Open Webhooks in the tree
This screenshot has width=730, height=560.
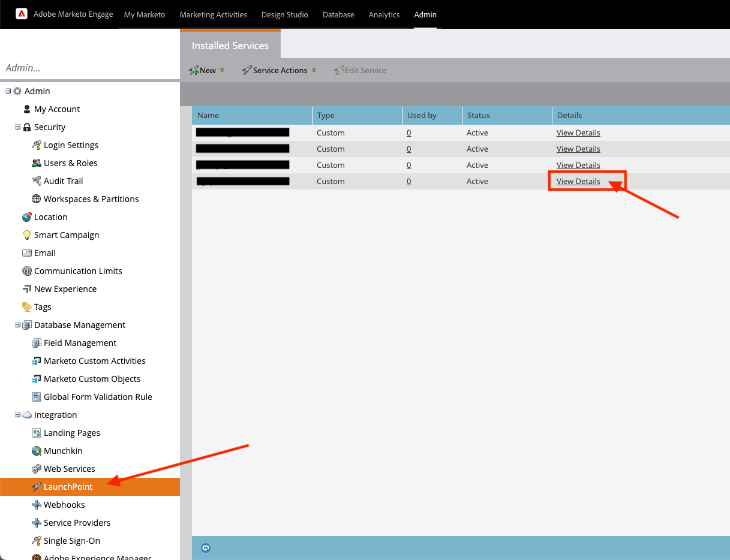point(64,505)
